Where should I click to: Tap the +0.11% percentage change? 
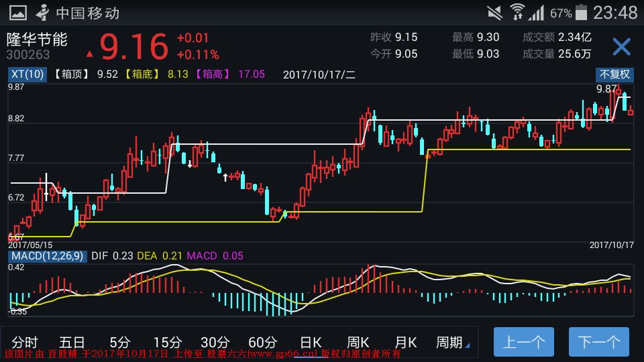point(197,54)
